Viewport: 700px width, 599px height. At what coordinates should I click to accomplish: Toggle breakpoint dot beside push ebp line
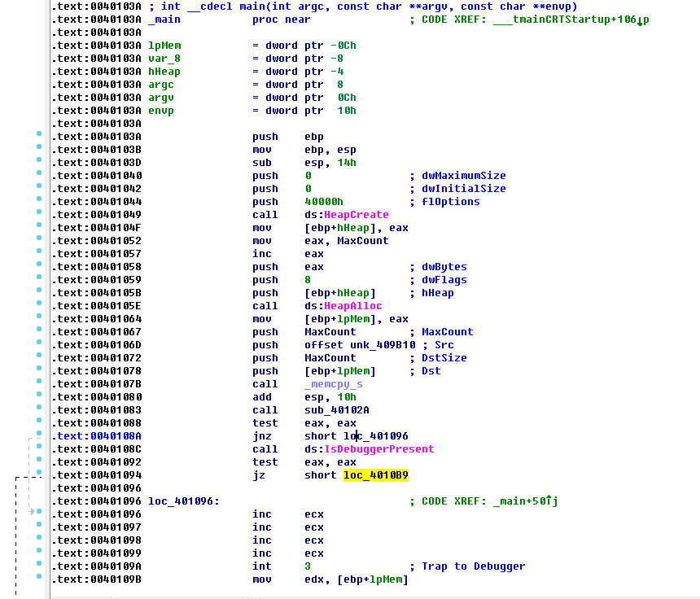[x=39, y=133]
